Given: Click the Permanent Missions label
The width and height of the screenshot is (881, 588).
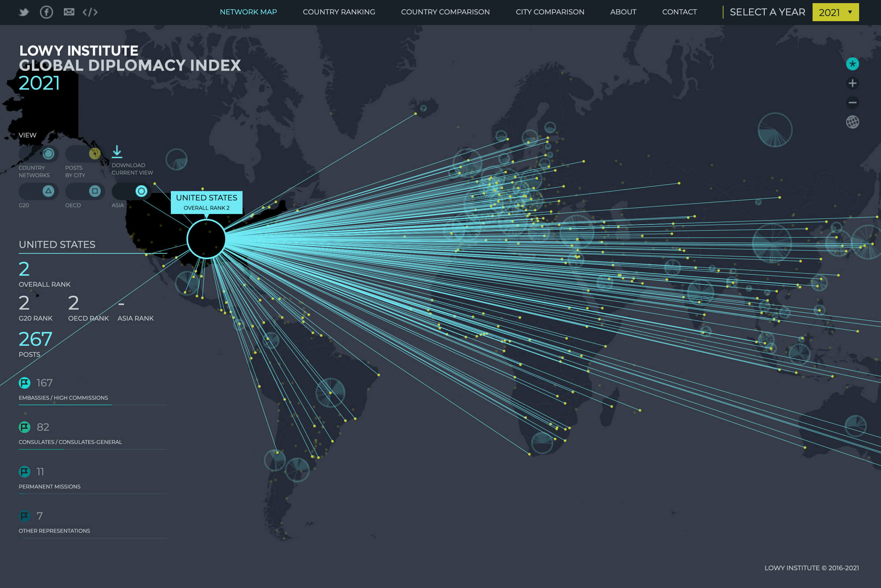Looking at the screenshot, I should [49, 486].
